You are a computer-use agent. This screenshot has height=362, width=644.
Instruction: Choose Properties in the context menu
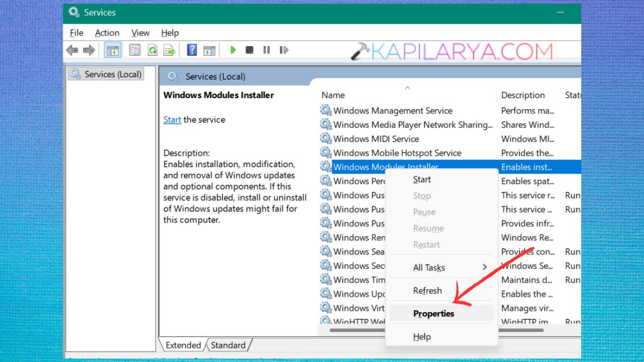pos(442,314)
